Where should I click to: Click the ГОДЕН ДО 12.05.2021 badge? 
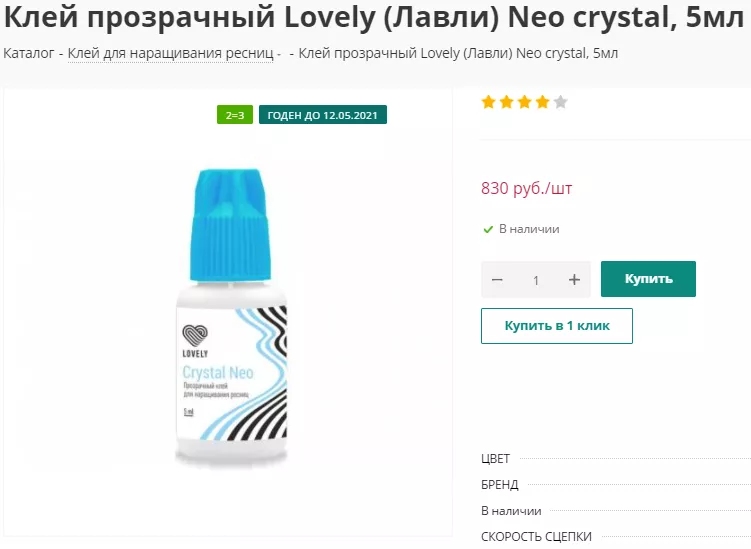coord(323,115)
